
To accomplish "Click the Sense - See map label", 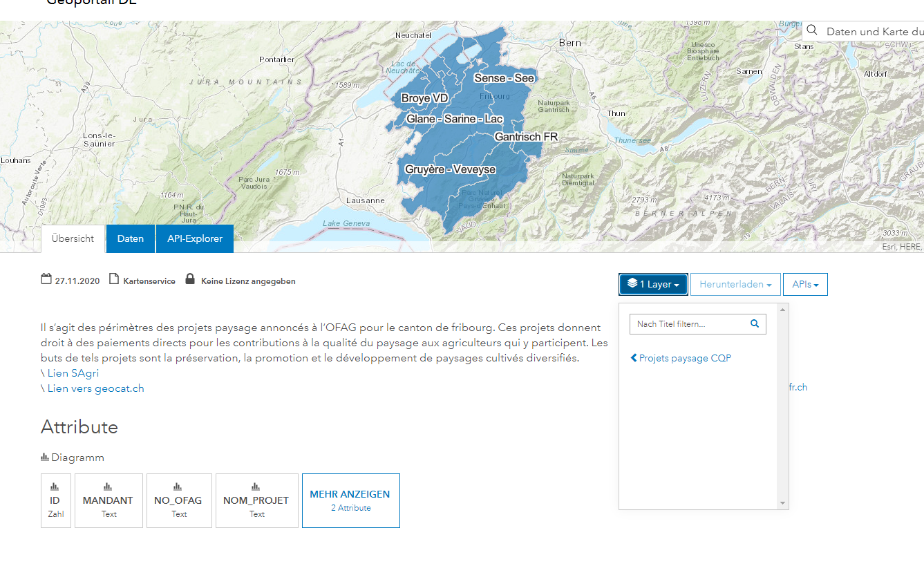I will 504,78.
